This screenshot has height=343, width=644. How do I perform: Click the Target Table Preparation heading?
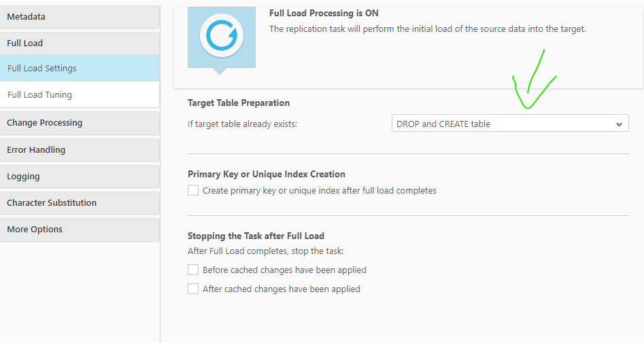(239, 103)
